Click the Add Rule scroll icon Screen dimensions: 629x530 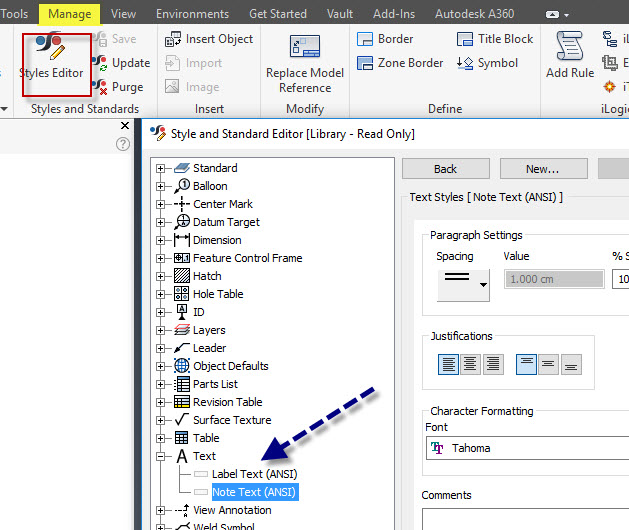(570, 46)
